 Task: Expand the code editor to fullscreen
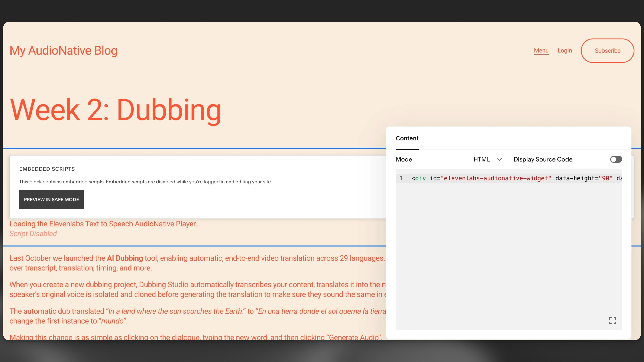coord(612,320)
